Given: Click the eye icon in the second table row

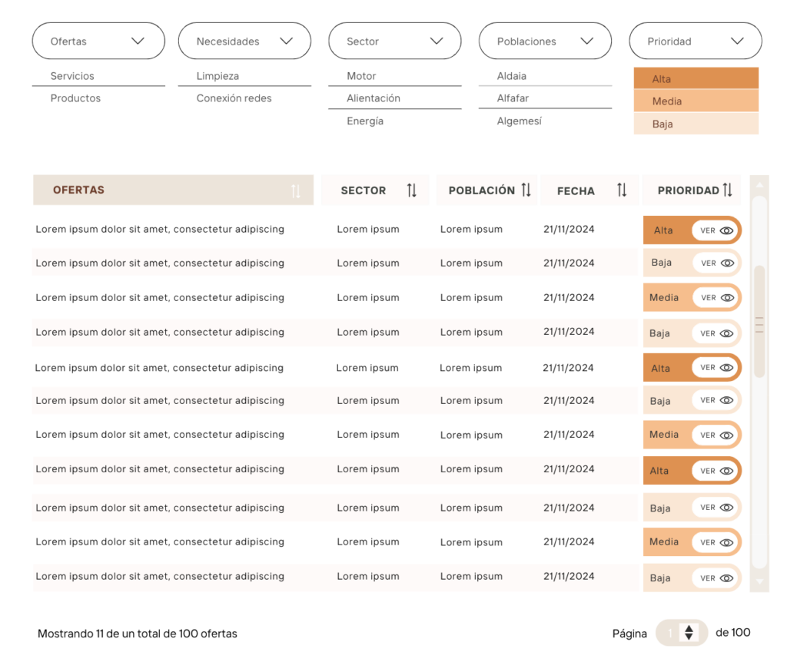Looking at the screenshot, I should click(727, 263).
